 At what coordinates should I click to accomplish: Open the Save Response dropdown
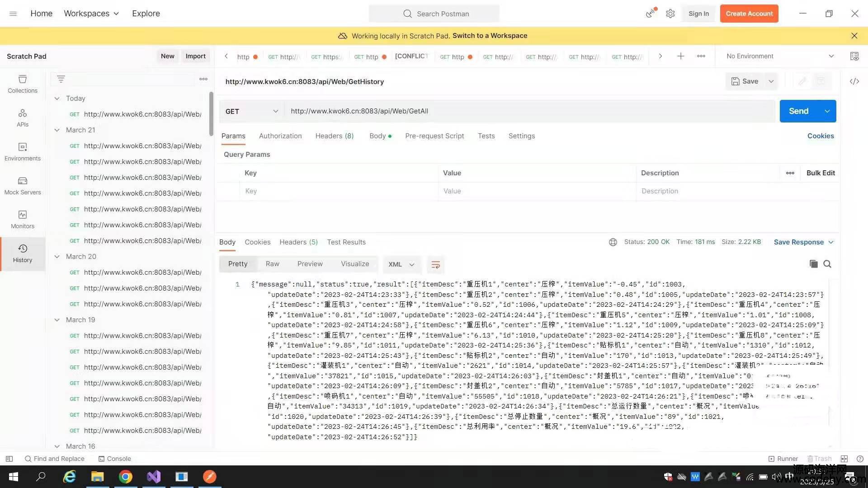(x=804, y=242)
